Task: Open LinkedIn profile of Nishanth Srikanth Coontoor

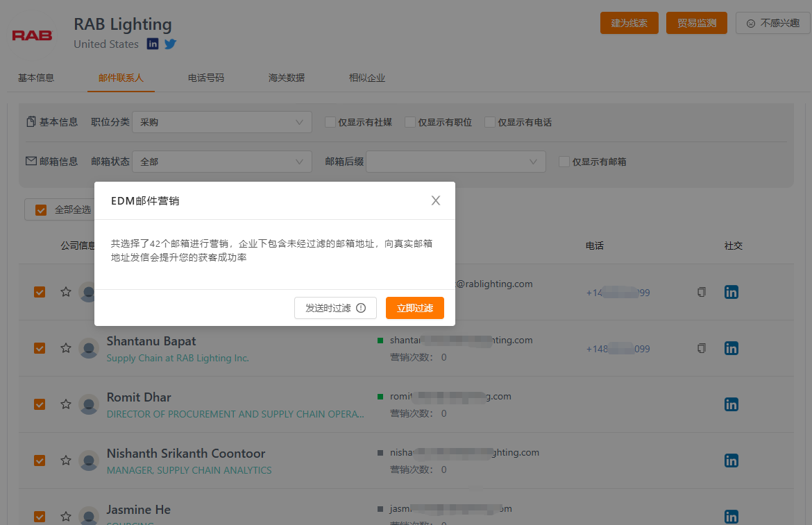Action: [x=731, y=461]
